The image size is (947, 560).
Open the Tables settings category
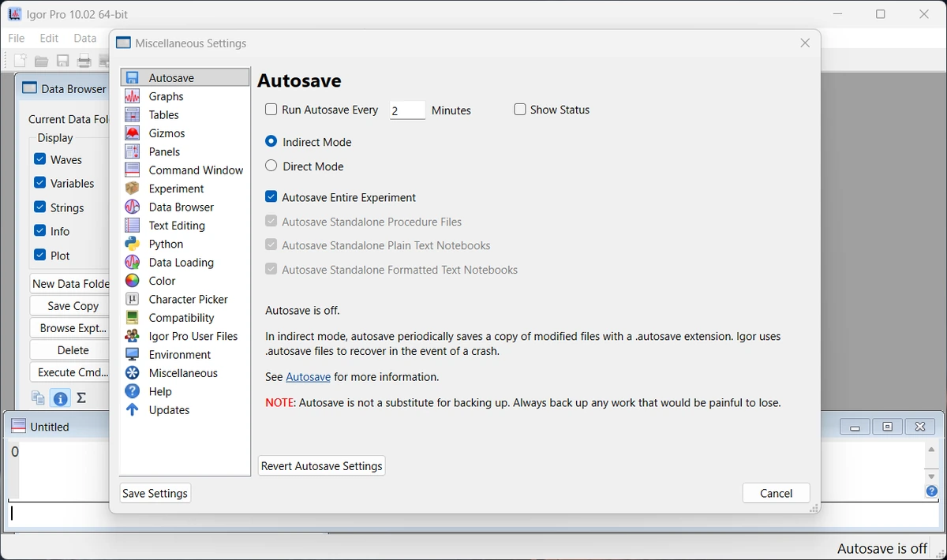185,114
